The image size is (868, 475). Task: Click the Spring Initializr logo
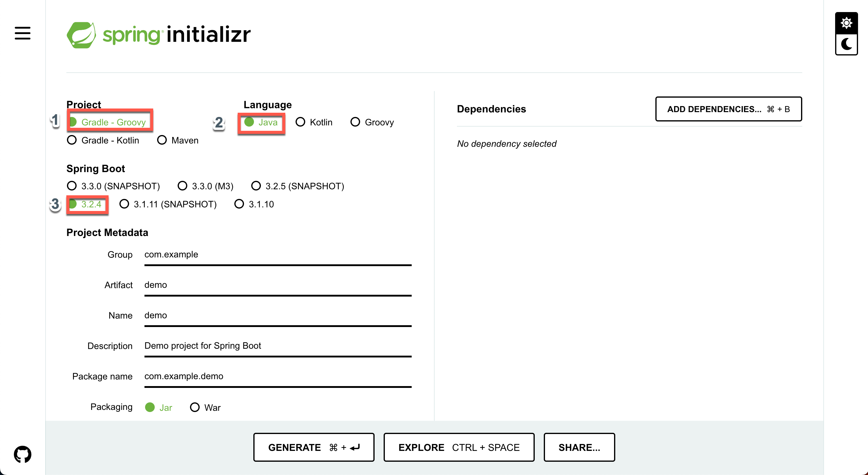pyautogui.click(x=159, y=35)
